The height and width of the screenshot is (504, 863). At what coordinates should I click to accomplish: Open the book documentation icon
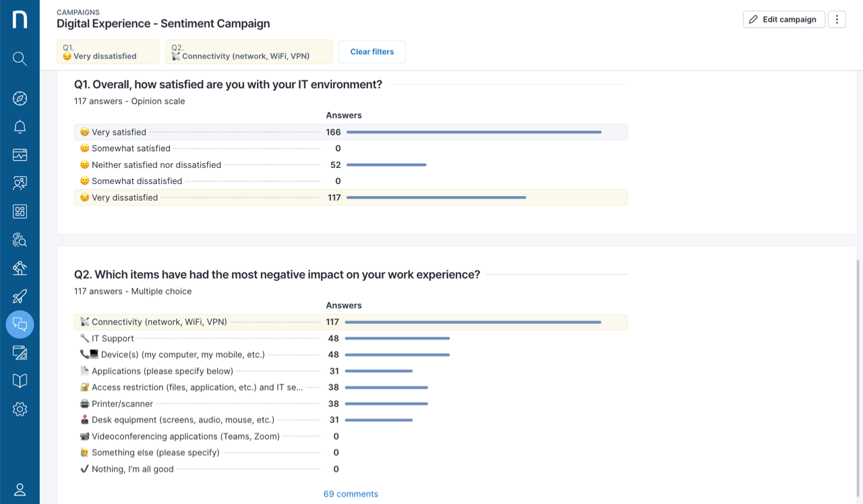click(x=20, y=381)
